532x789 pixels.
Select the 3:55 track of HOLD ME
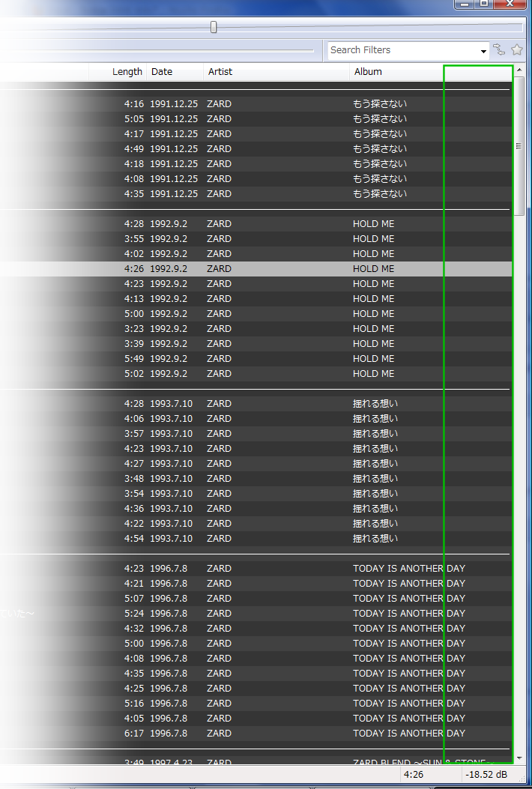[256, 238]
